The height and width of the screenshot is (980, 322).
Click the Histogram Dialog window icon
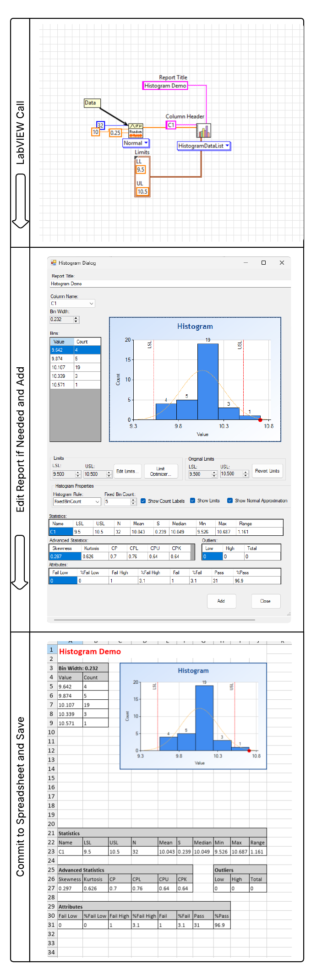pos(53,263)
